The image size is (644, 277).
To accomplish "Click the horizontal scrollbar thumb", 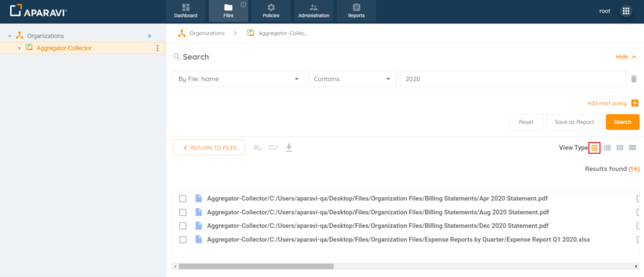I will coord(256,266).
